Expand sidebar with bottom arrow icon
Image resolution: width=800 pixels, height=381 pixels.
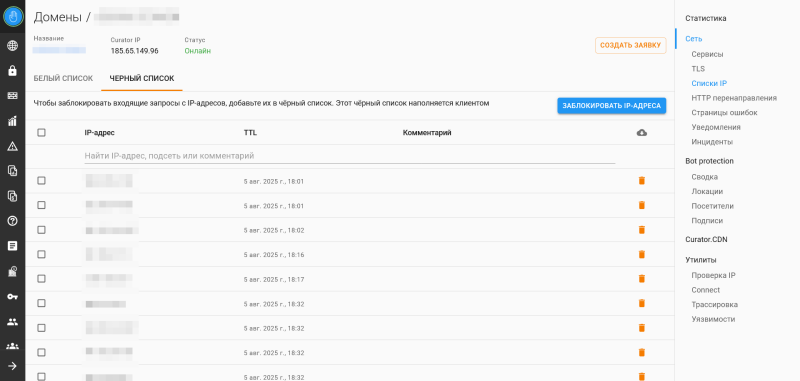[x=12, y=366]
